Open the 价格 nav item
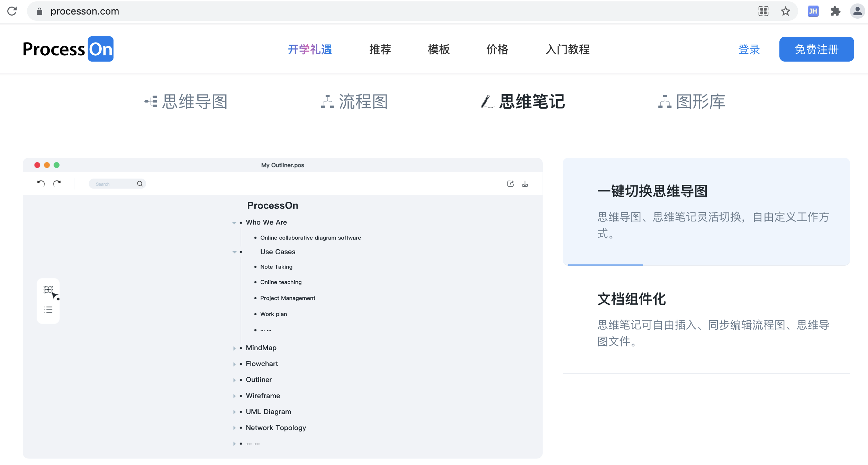The height and width of the screenshot is (465, 868). pyautogui.click(x=497, y=49)
